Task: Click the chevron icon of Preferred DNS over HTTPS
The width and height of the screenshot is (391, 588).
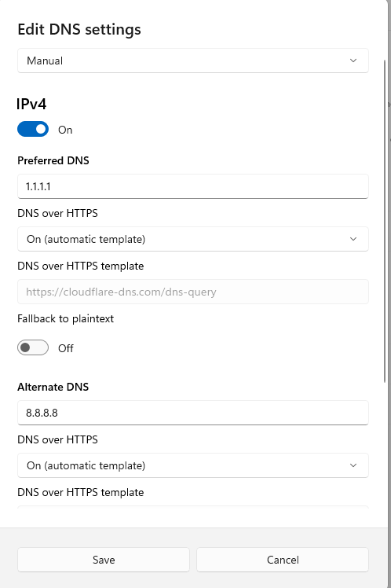Action: click(353, 239)
